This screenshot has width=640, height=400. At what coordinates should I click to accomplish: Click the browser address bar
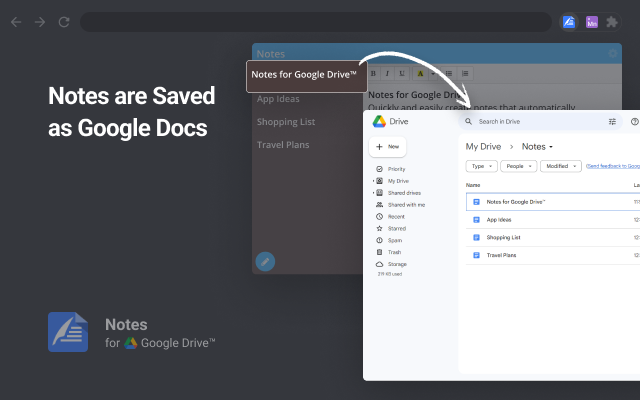tap(316, 22)
